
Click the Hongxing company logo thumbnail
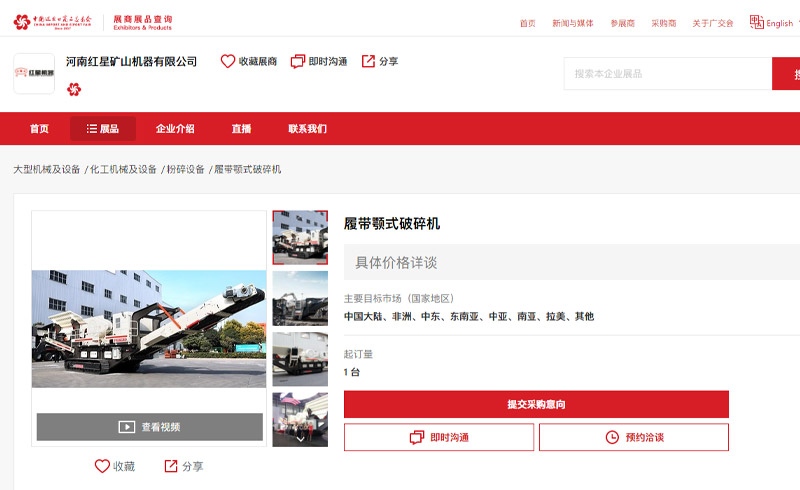pos(34,73)
